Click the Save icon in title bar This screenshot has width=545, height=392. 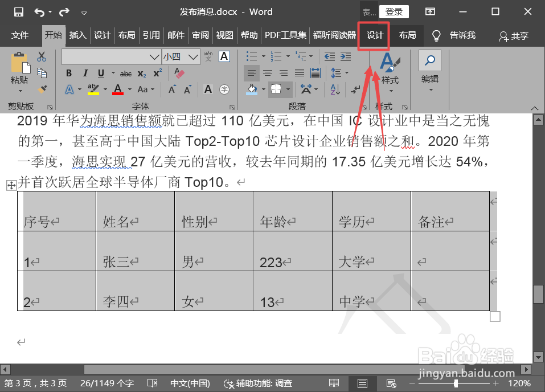tap(18, 12)
